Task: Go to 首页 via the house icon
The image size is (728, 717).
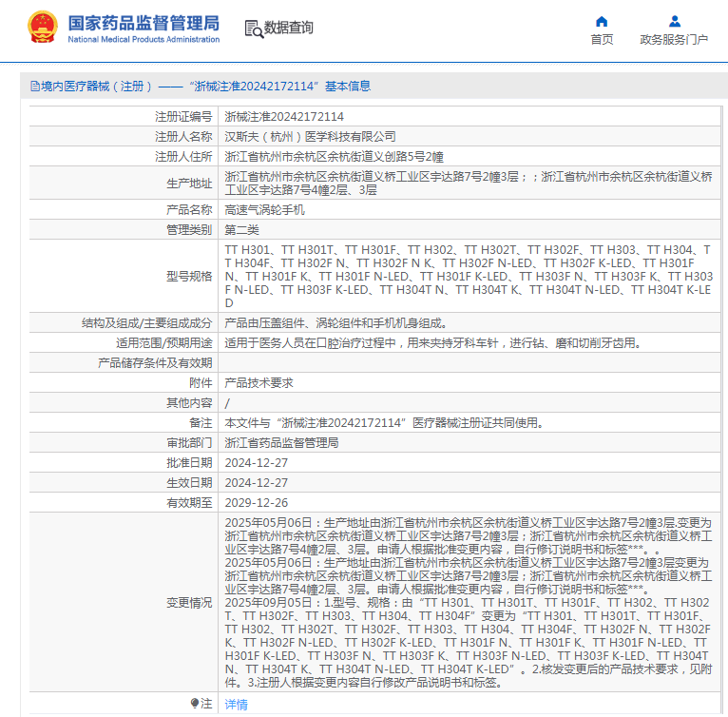Action: [x=602, y=21]
